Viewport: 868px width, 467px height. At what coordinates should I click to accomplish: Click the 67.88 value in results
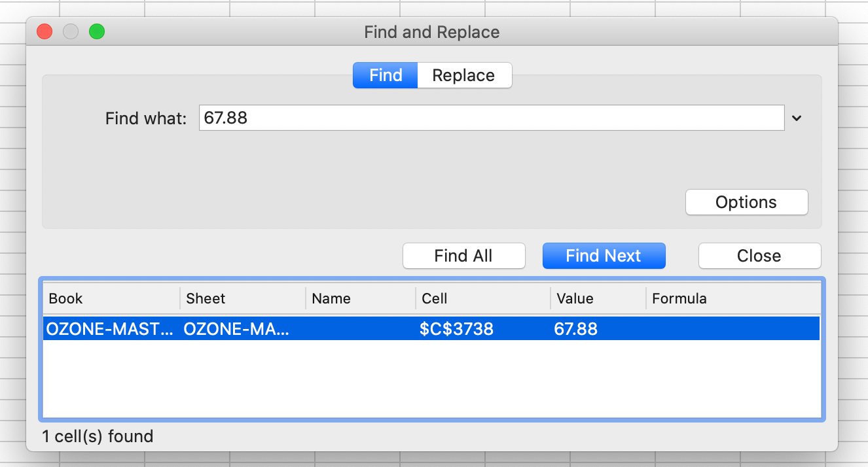(x=576, y=328)
